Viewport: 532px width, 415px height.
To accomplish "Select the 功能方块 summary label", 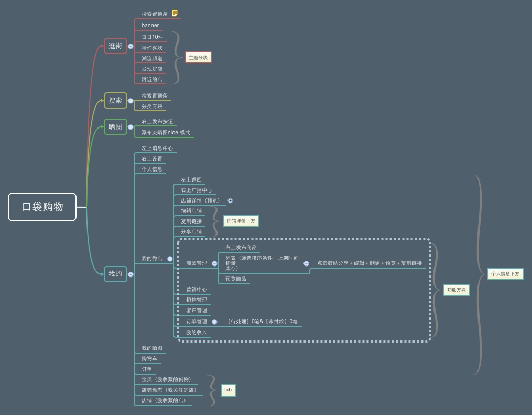I will 457,290.
